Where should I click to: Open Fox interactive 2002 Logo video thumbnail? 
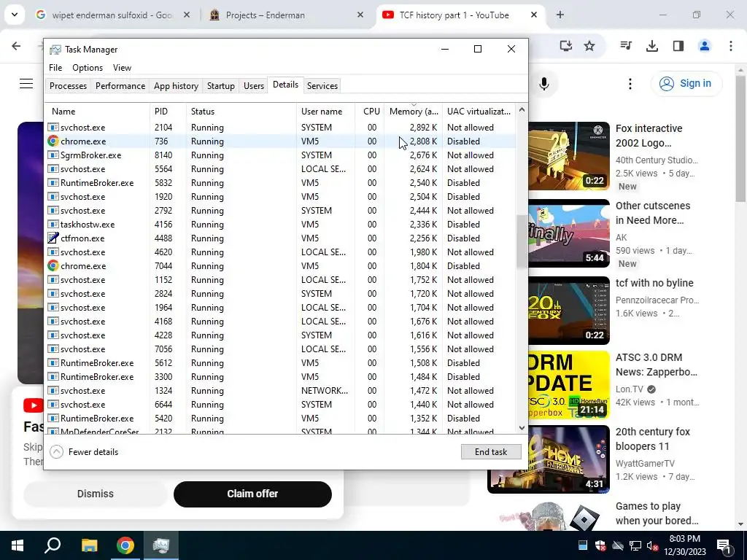569,156
